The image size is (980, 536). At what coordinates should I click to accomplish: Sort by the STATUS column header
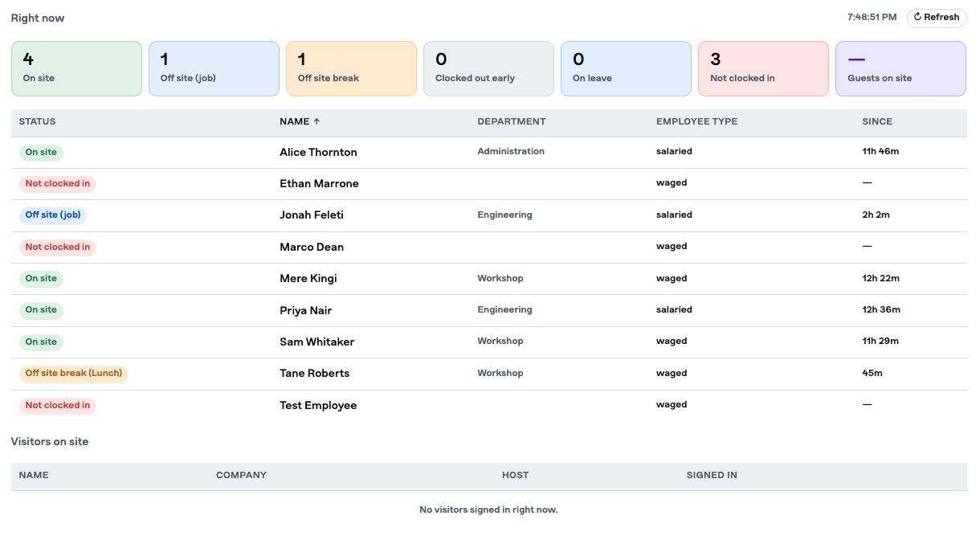pos(37,122)
